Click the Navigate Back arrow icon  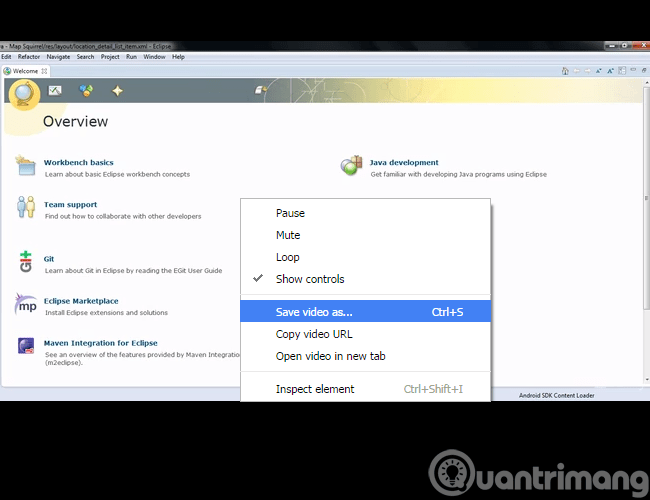(576, 71)
